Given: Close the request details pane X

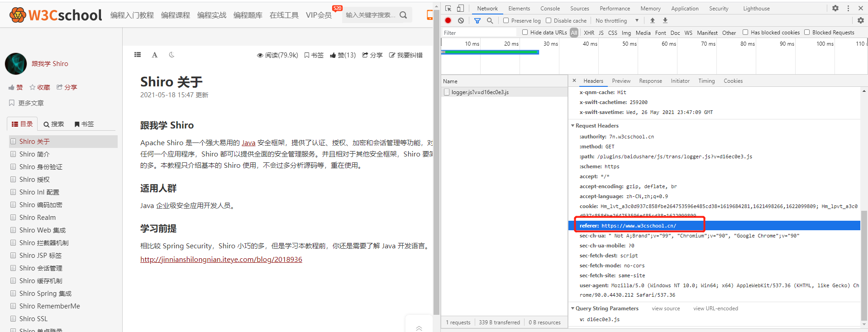Looking at the screenshot, I should [x=574, y=81].
